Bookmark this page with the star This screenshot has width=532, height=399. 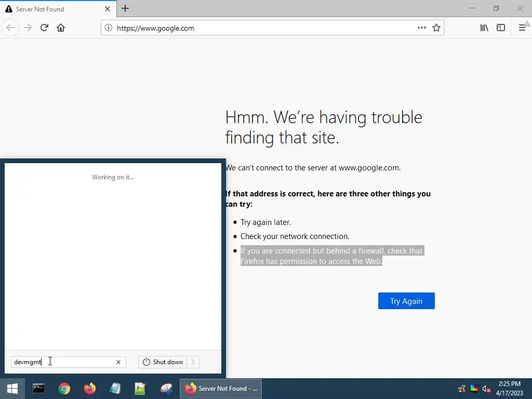point(436,28)
